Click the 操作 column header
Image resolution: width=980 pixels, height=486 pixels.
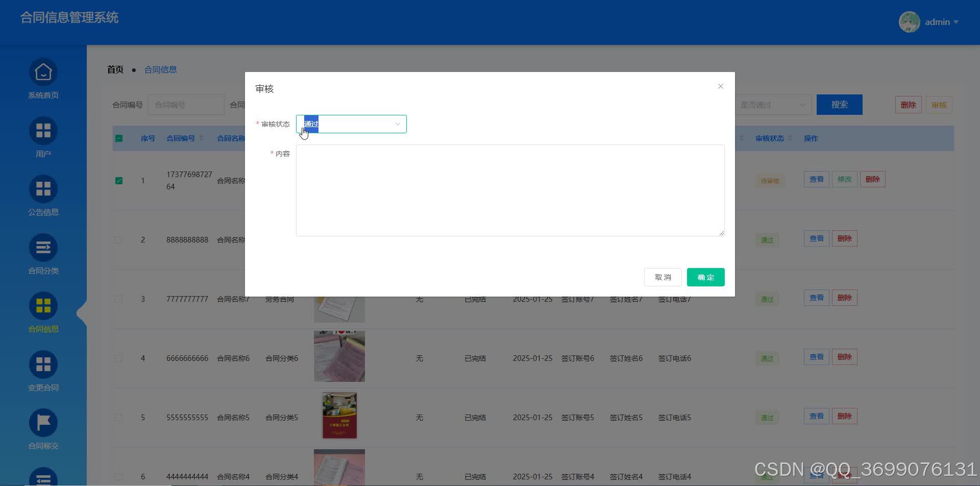point(811,138)
